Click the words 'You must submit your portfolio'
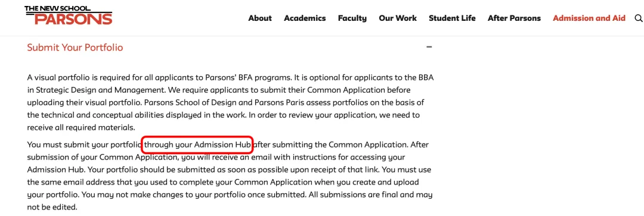The height and width of the screenshot is (216, 644). point(84,145)
